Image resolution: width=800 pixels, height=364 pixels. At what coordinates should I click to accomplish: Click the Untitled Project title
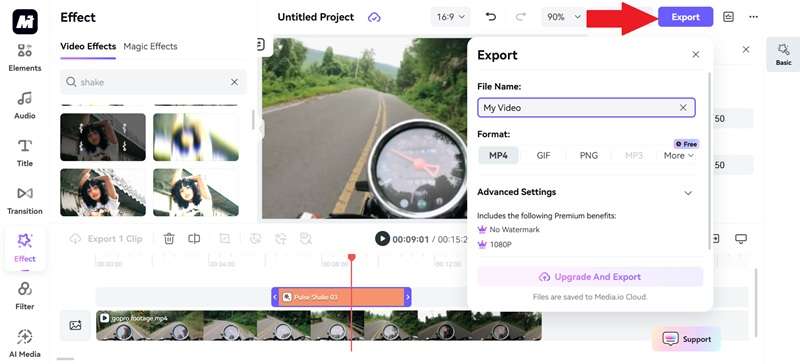pyautogui.click(x=315, y=17)
